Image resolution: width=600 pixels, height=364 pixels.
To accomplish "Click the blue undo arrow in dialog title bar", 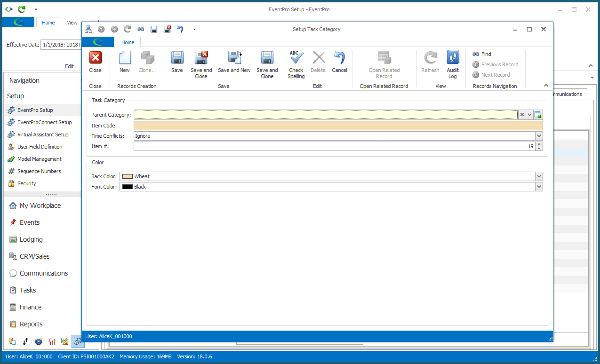I will (180, 29).
